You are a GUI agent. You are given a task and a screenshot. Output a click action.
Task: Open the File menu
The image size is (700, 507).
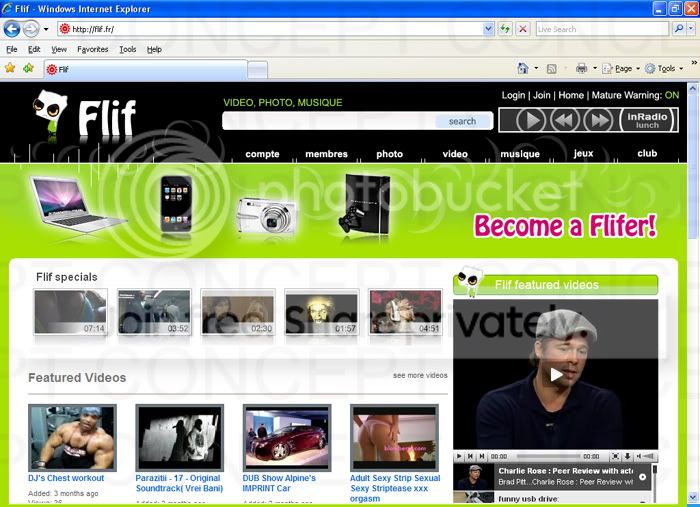12,50
